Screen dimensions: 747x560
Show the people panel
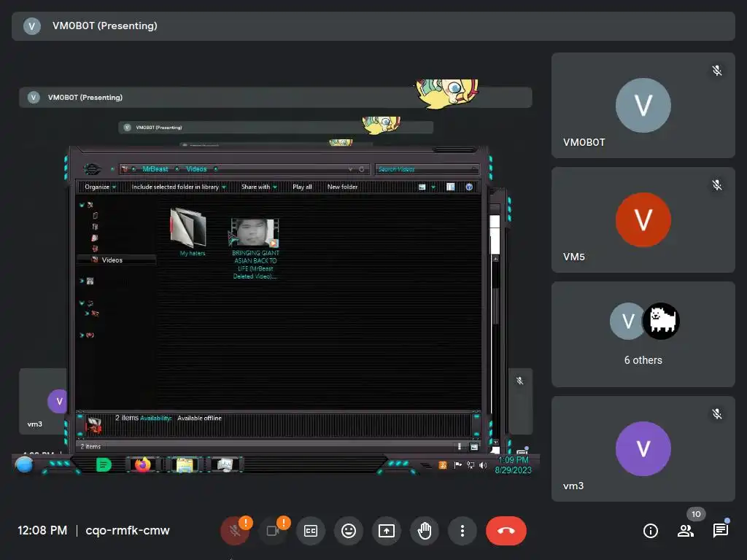(686, 531)
